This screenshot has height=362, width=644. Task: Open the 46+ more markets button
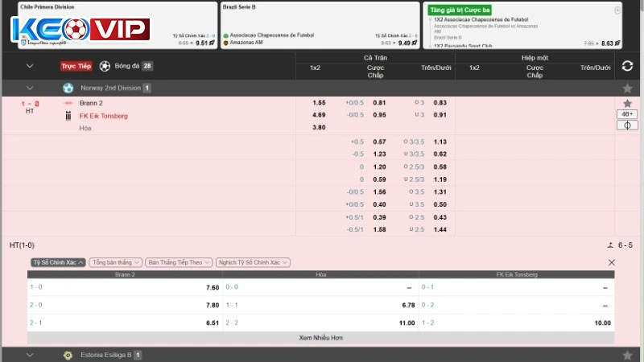(627, 114)
